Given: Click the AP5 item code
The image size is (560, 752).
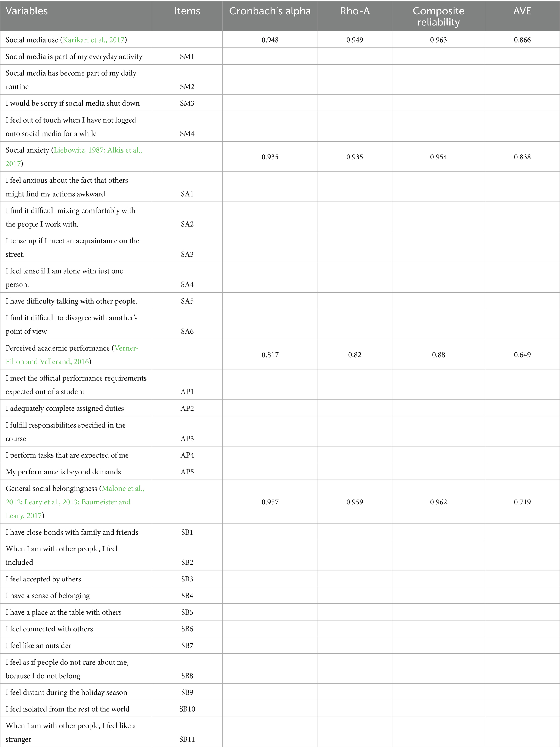Looking at the screenshot, I should [x=187, y=472].
